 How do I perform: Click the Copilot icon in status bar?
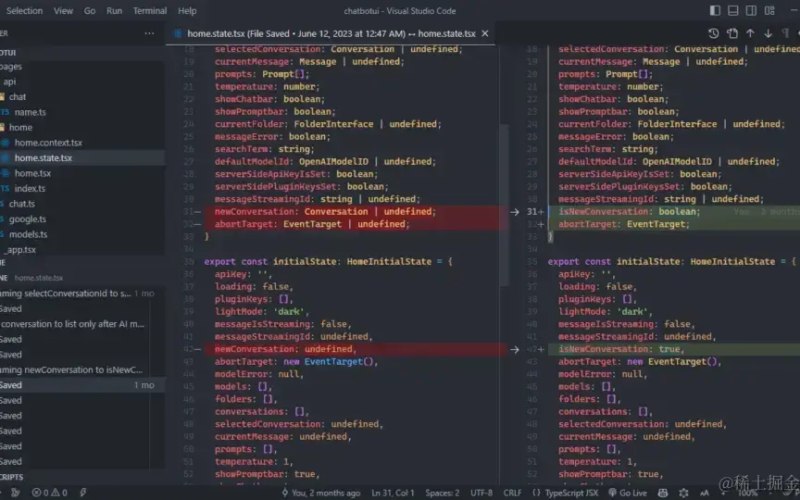point(662,492)
